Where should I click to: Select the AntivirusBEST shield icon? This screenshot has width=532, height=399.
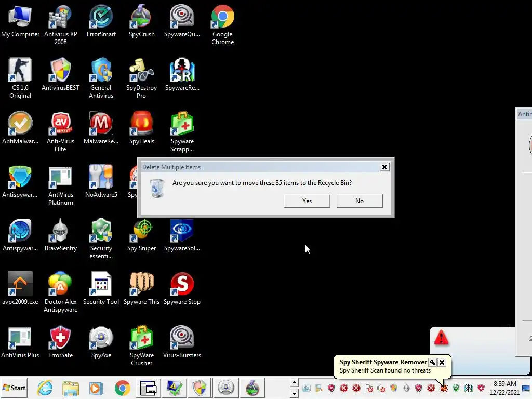tap(60, 70)
